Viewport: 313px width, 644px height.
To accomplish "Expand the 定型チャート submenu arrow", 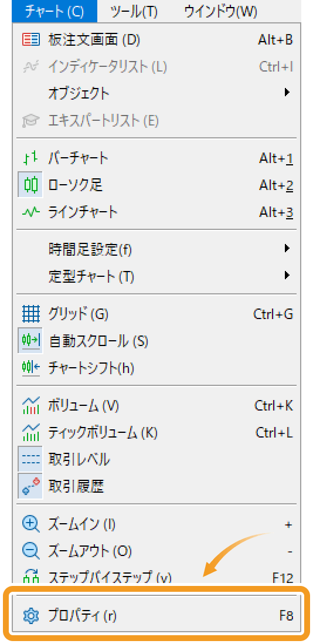I will [x=287, y=275].
